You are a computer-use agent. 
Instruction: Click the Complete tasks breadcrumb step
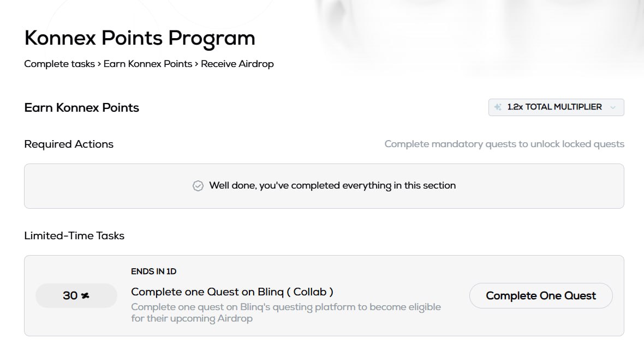[x=59, y=64]
